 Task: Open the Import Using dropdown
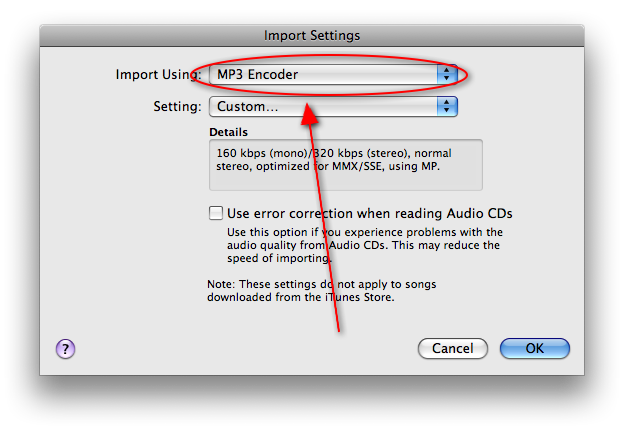point(333,74)
